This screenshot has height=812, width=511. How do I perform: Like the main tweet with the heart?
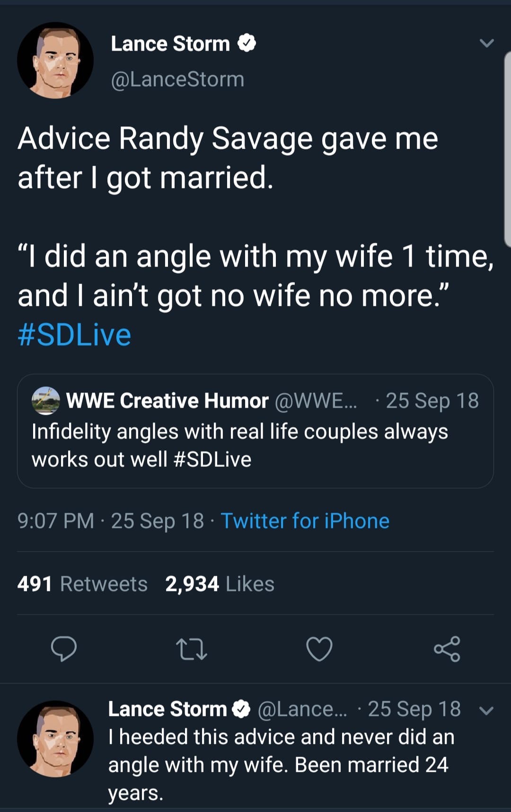coord(319,649)
